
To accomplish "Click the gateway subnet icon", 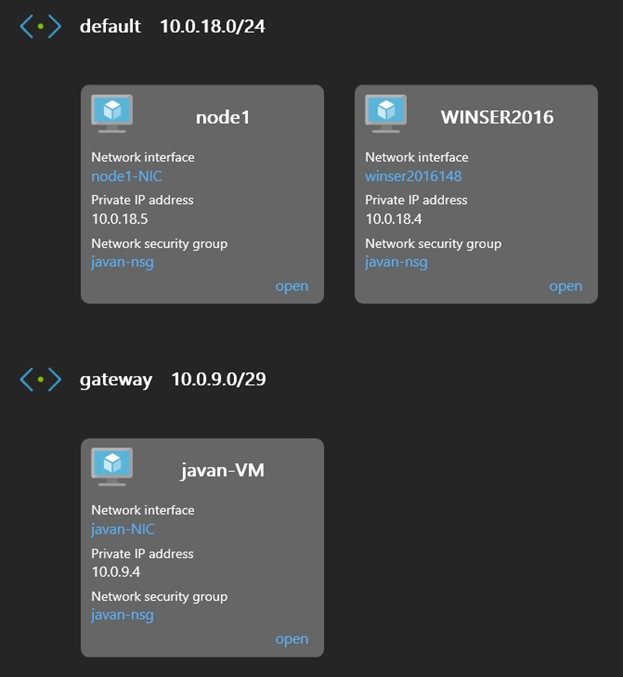I will [40, 380].
